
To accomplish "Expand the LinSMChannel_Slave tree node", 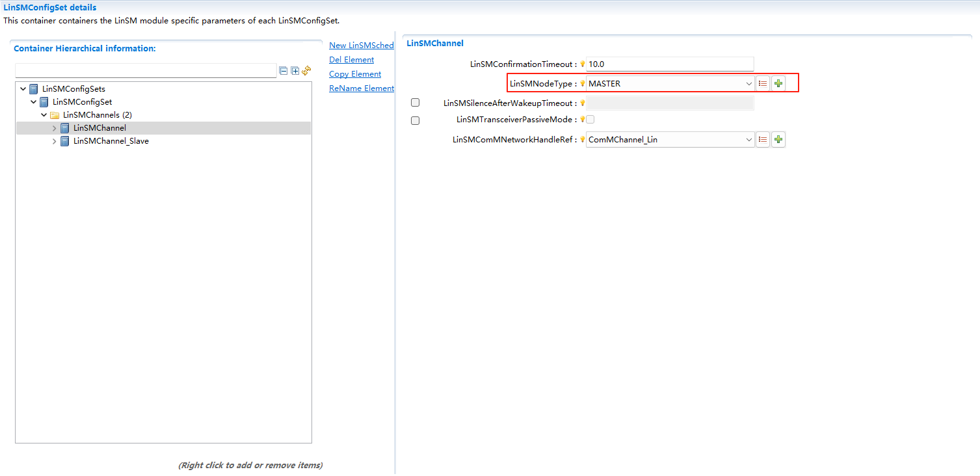I will 55,141.
